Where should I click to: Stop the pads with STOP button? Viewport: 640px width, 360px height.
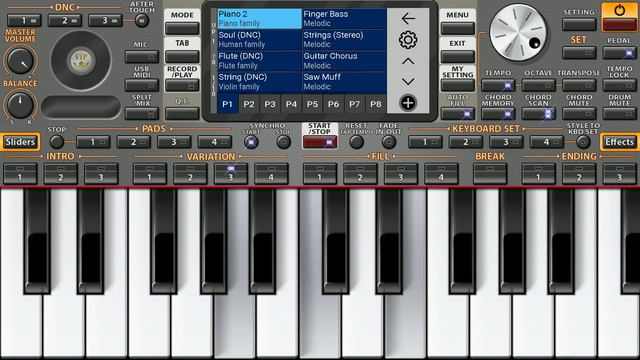coord(56,142)
